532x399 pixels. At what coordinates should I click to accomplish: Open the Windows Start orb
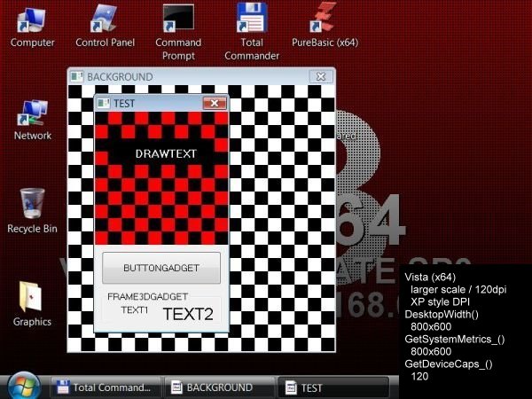(23, 386)
